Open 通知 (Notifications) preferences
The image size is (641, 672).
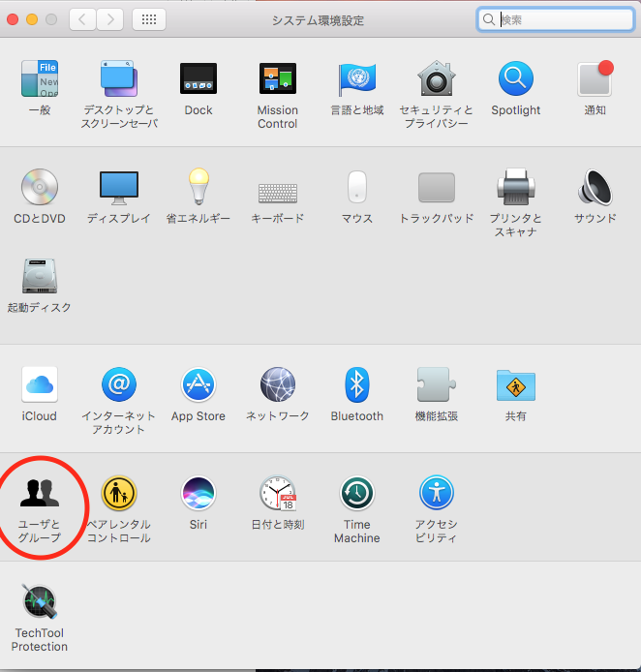595,78
